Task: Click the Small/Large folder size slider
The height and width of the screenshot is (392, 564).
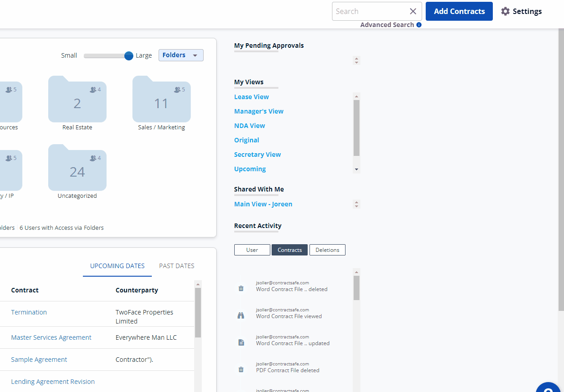Action: click(106, 56)
